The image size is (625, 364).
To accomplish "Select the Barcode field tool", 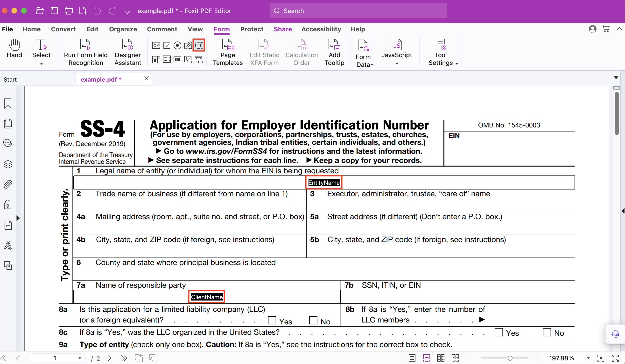I will coord(177,60).
